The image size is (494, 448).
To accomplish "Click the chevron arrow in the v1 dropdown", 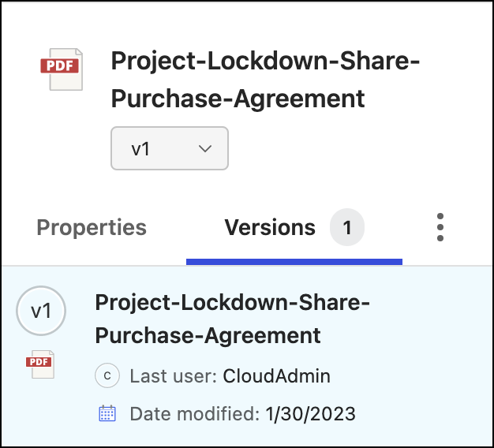I will (205, 148).
